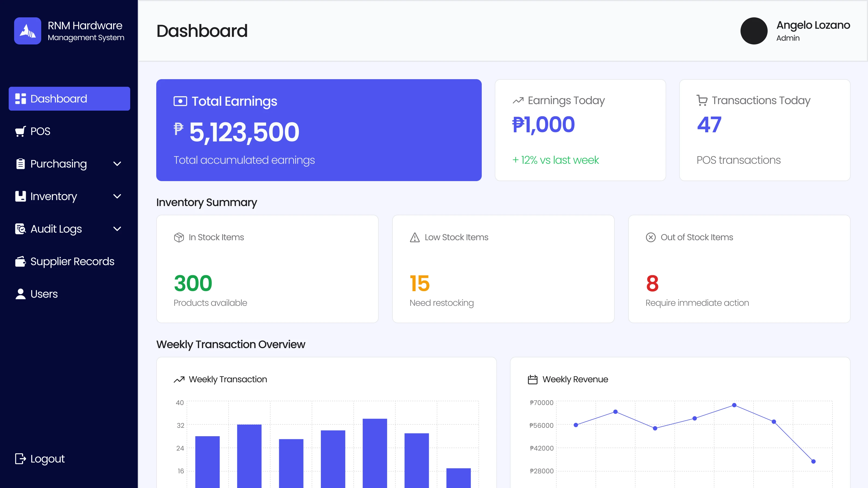
Task: Click the Purchasing clipboard icon
Action: coord(21,164)
